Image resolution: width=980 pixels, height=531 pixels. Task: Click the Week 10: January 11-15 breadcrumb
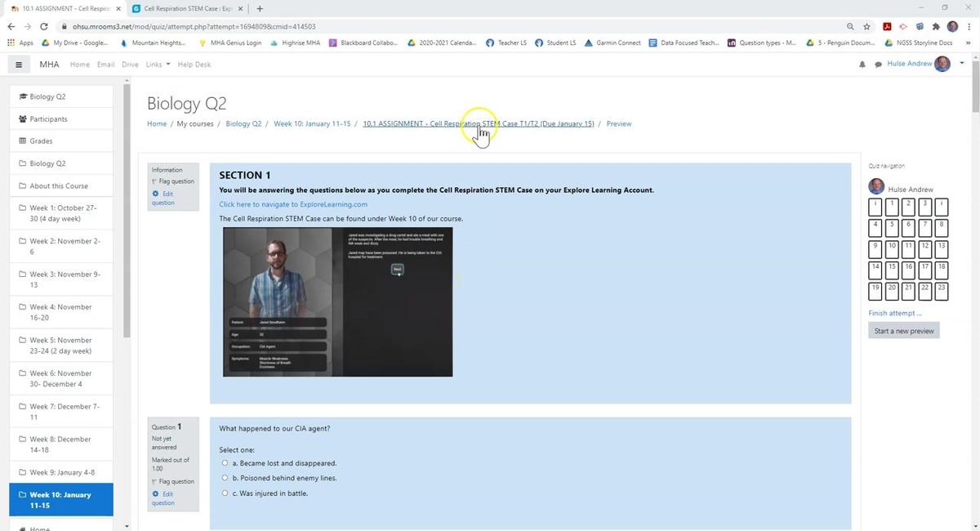[x=312, y=123]
